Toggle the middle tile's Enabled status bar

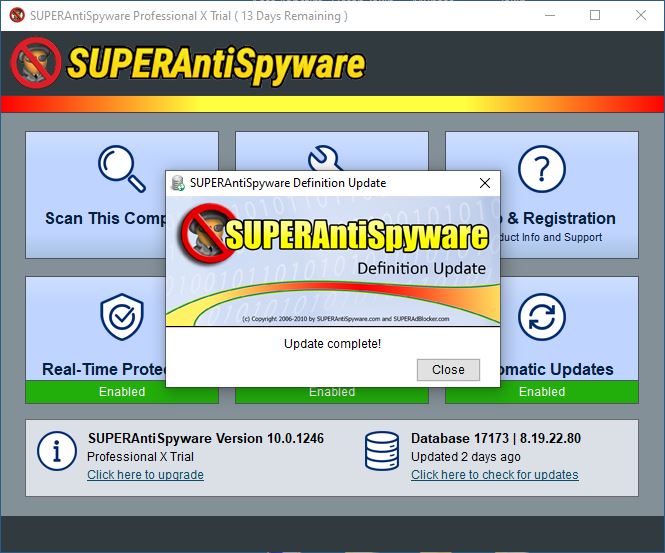pos(332,394)
